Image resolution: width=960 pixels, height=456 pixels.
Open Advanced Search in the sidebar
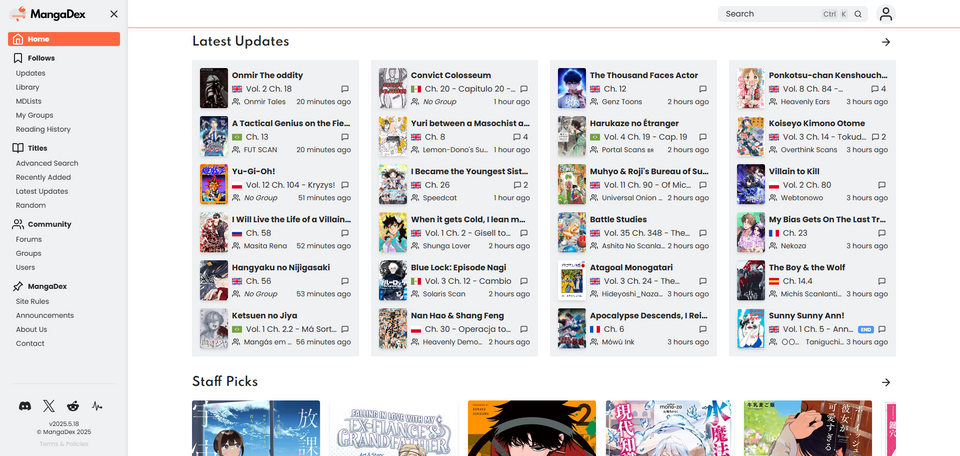47,163
